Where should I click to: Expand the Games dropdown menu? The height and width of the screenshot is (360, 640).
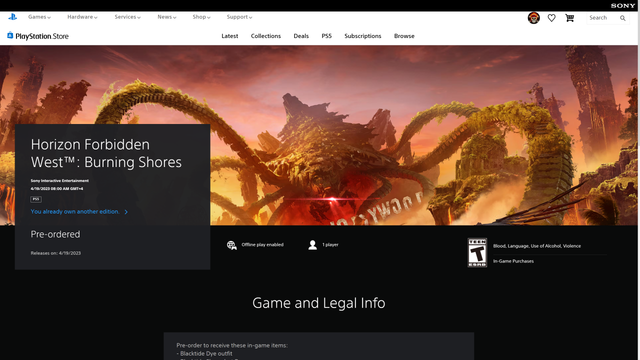point(39,17)
